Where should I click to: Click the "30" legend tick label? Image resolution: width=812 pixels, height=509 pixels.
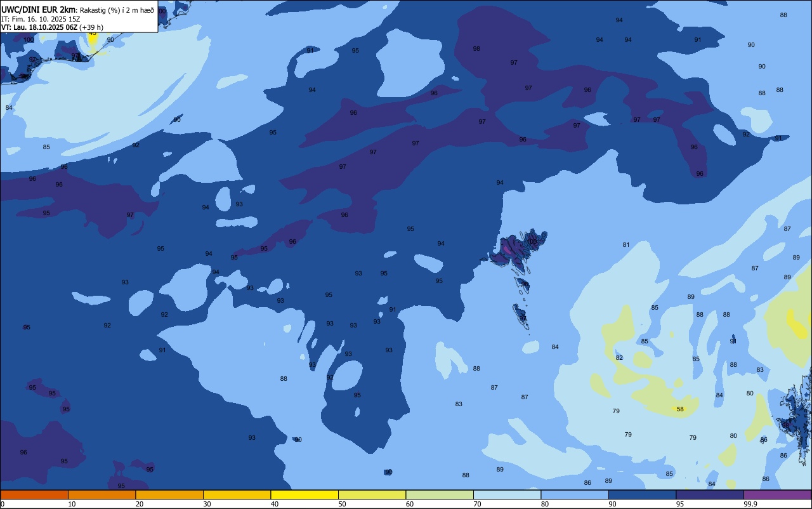point(207,504)
